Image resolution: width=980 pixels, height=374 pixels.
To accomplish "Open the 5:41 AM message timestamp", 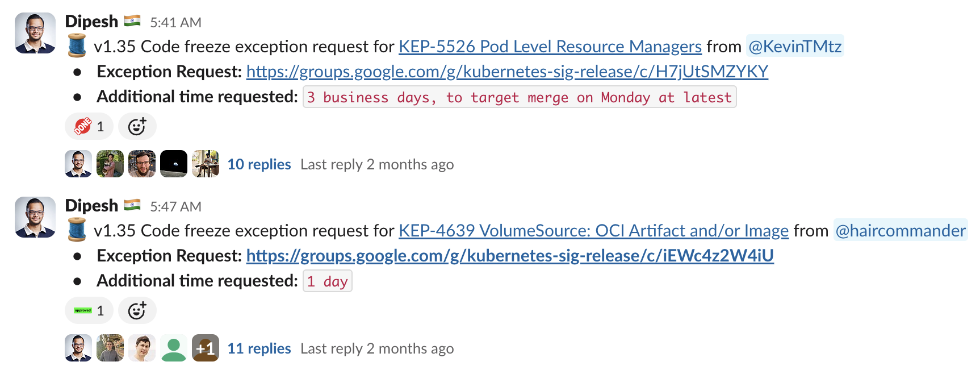I will [x=175, y=23].
